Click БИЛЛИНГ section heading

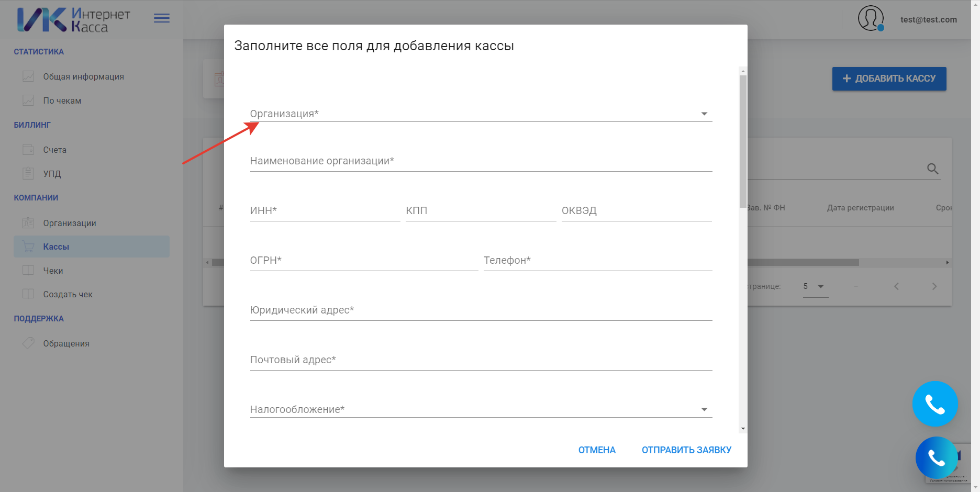click(x=32, y=125)
